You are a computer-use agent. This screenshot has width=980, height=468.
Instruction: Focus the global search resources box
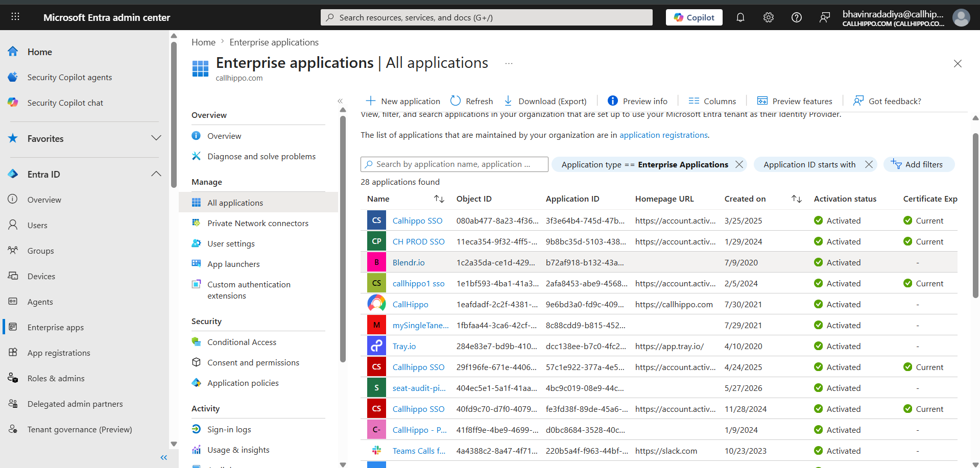[487, 17]
